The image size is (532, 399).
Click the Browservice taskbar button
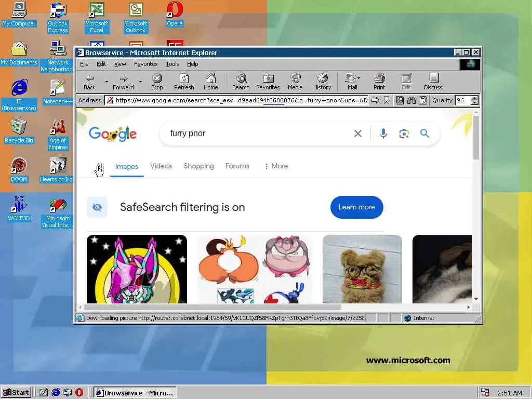coord(135,393)
